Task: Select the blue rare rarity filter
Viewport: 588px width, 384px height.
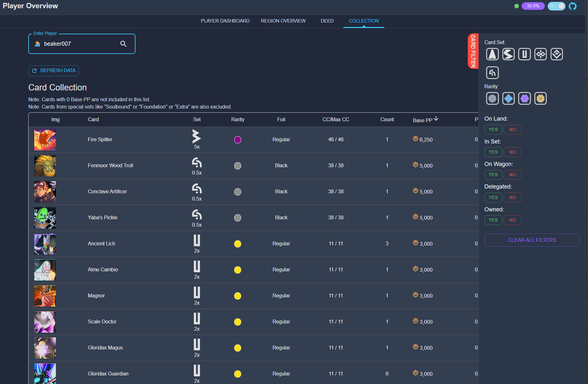Action: [x=508, y=98]
